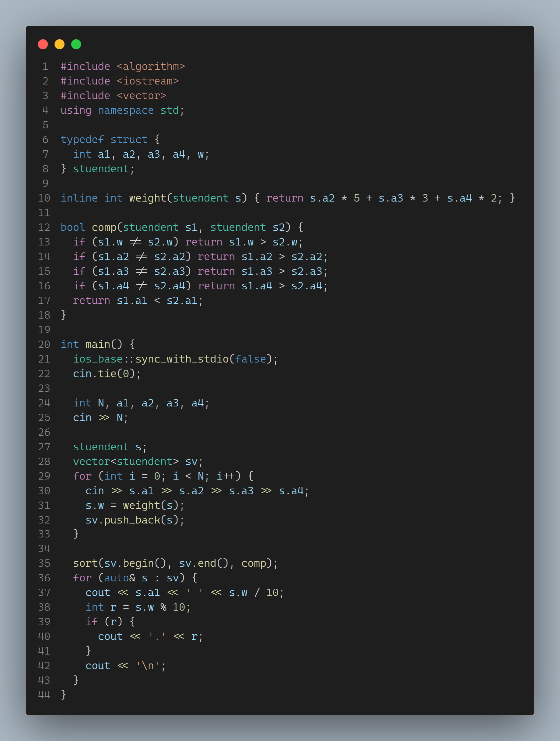Click 'false' literal on line 21
560x741 pixels.
coord(250,359)
